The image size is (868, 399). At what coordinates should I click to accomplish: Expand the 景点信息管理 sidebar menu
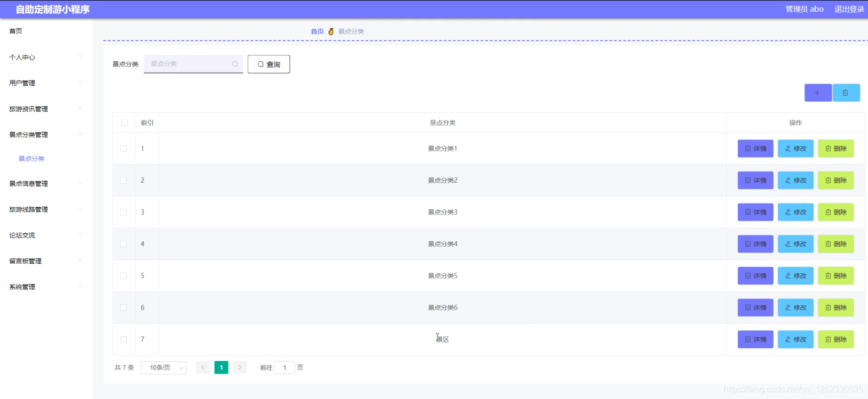[46, 183]
